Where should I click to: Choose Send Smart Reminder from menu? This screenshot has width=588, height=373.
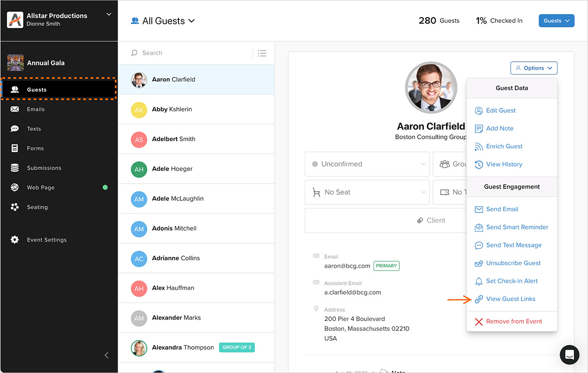tap(516, 227)
